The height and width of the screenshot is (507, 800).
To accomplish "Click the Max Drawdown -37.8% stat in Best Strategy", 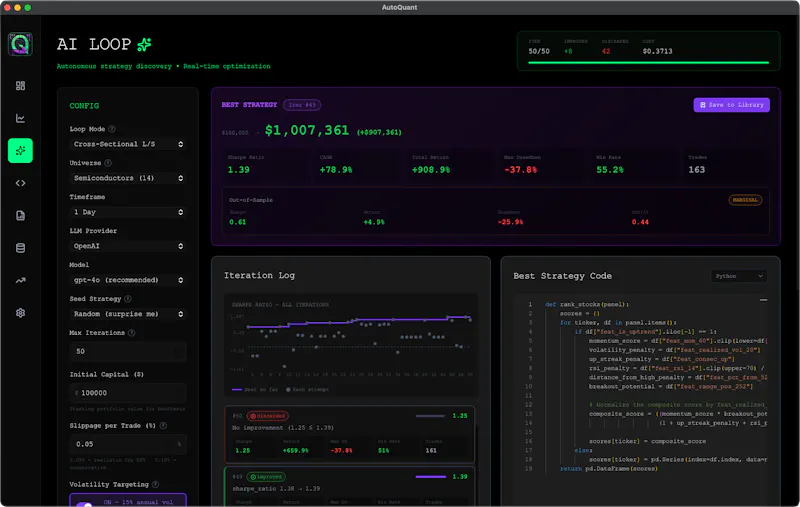I will [x=520, y=170].
